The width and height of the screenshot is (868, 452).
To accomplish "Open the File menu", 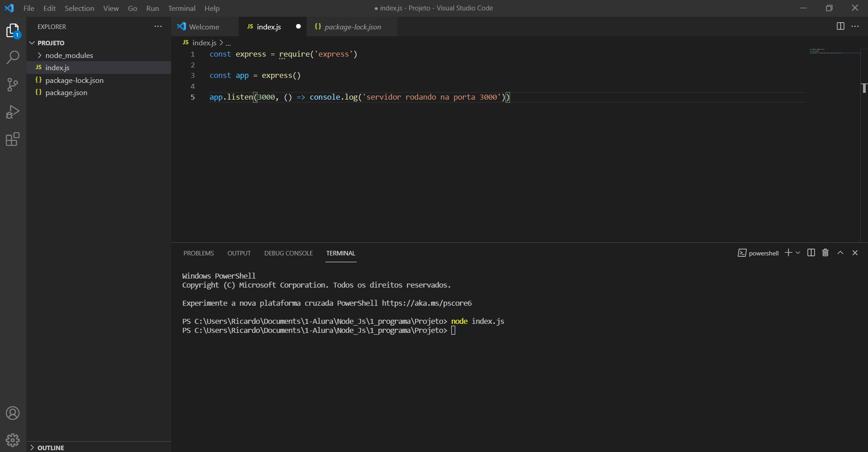I will pos(29,8).
